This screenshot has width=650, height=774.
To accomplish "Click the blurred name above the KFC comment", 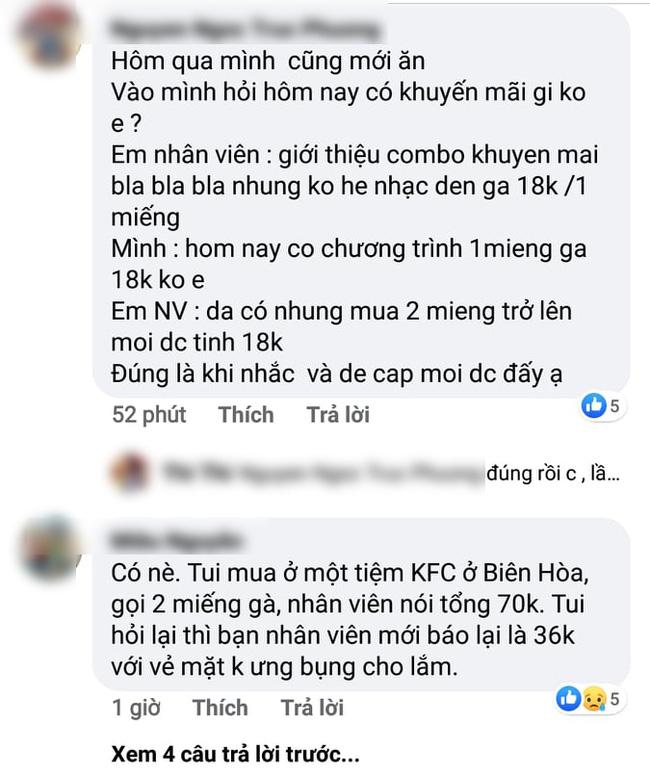I will pyautogui.click(x=176, y=540).
